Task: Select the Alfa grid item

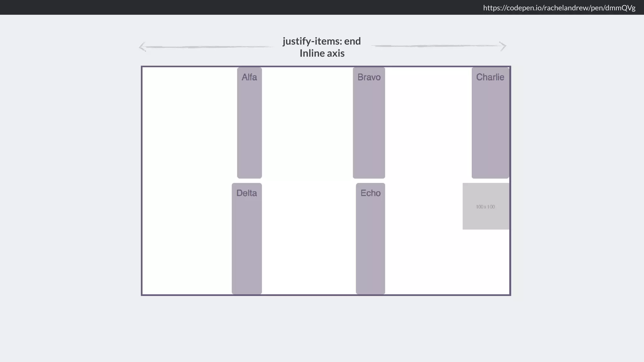Action: [249, 123]
